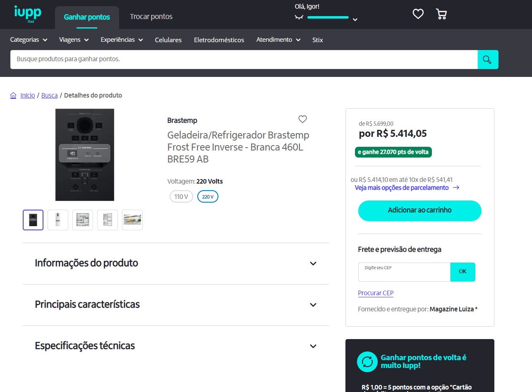This screenshot has height=392, width=532.
Task: Expand Informações do produto section
Action: pyautogui.click(x=176, y=263)
